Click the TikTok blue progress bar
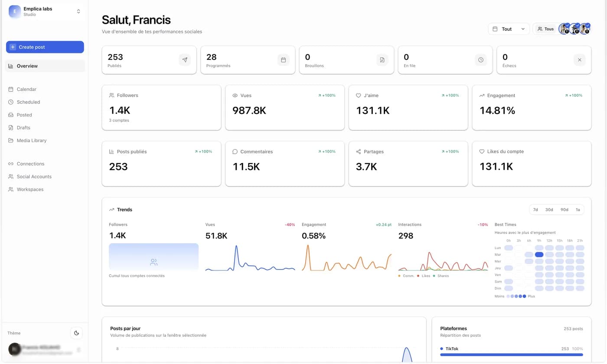Screen dimensions: 607x364 point(512,355)
